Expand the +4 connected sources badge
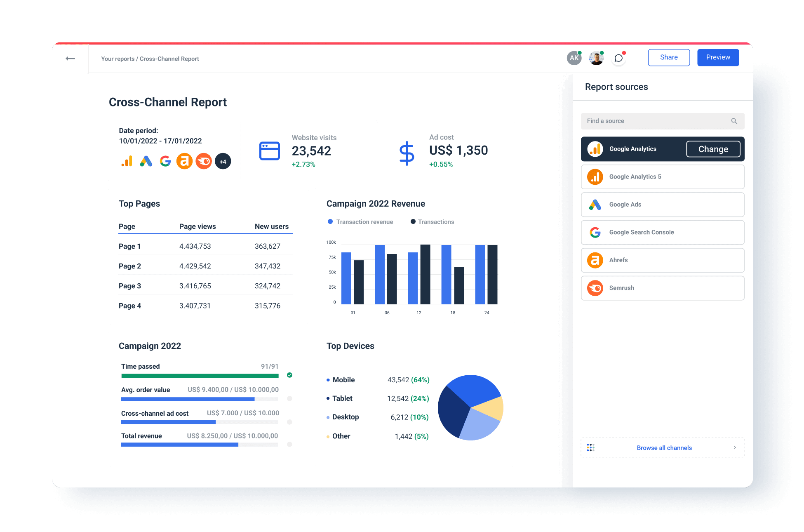 [x=223, y=161]
